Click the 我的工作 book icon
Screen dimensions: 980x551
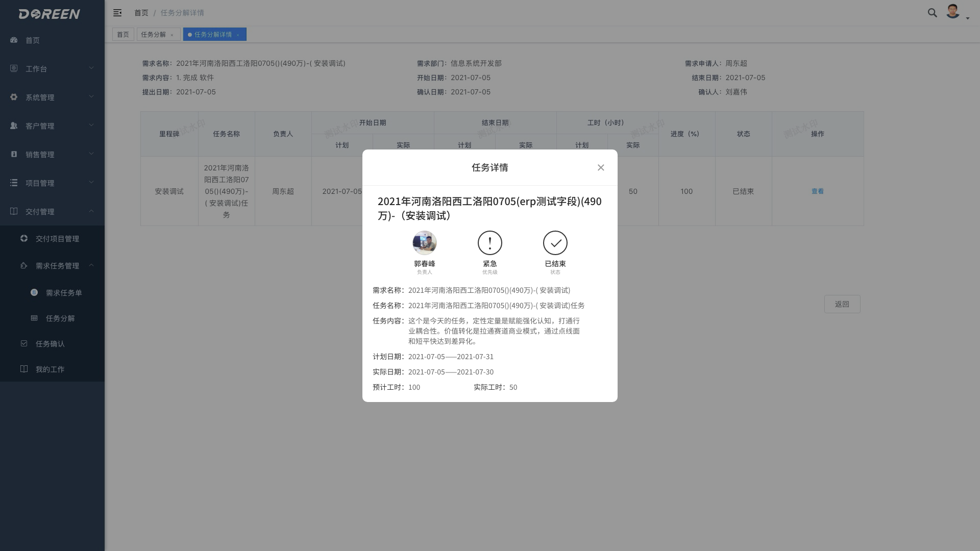coord(24,369)
